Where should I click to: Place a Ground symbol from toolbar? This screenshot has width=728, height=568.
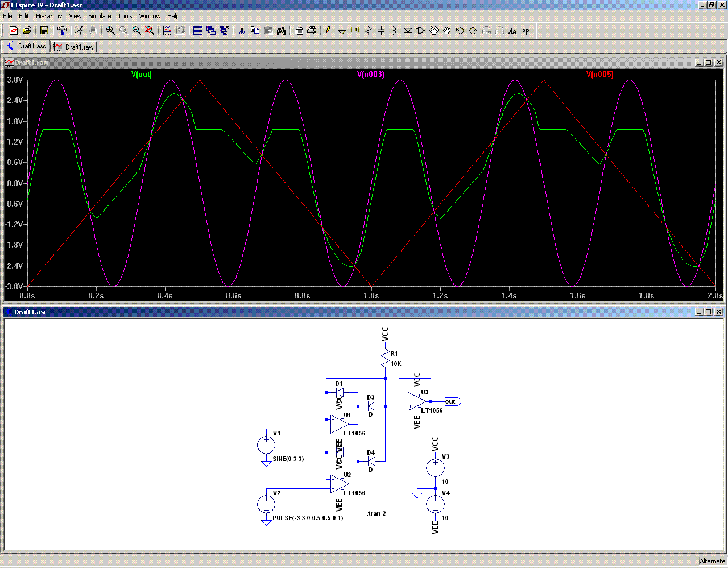coord(342,31)
